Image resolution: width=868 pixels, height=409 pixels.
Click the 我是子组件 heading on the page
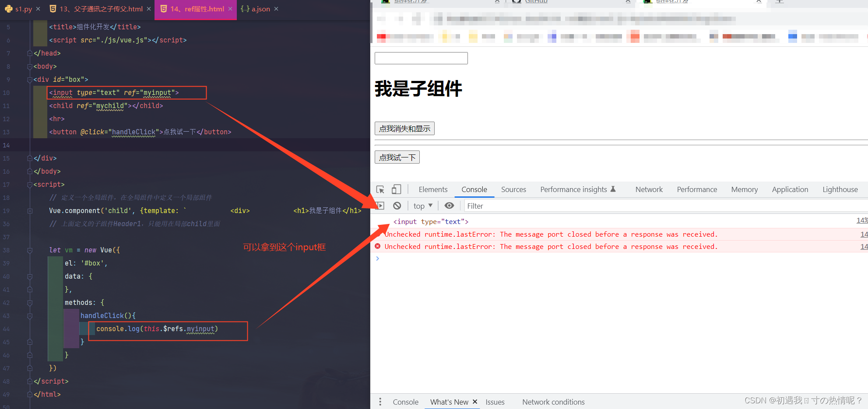point(418,89)
